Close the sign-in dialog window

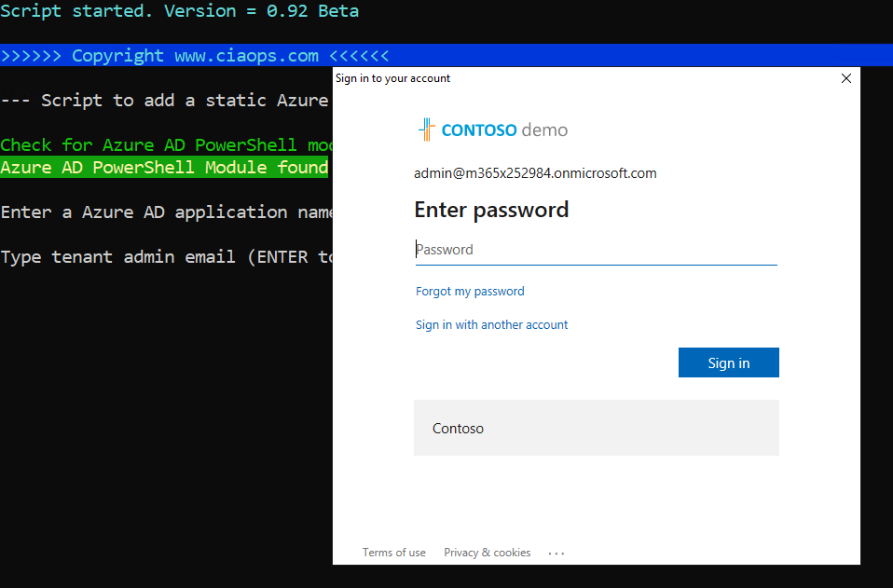click(x=846, y=78)
